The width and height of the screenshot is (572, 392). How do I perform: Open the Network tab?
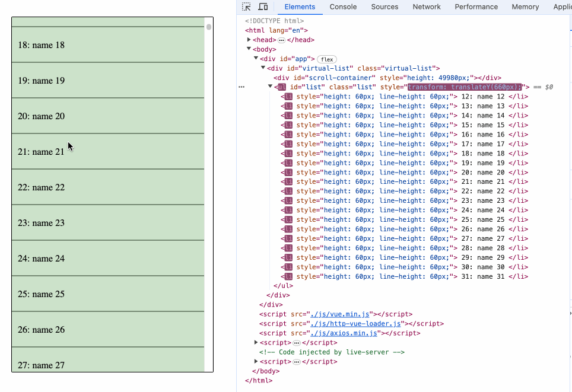click(426, 7)
